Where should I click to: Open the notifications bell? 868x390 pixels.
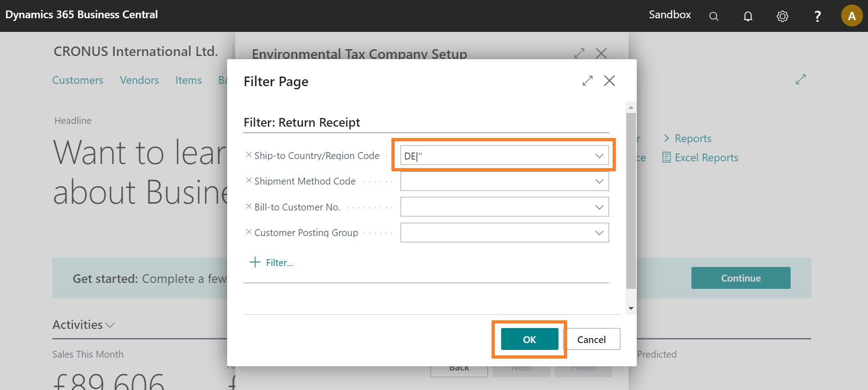click(x=748, y=16)
